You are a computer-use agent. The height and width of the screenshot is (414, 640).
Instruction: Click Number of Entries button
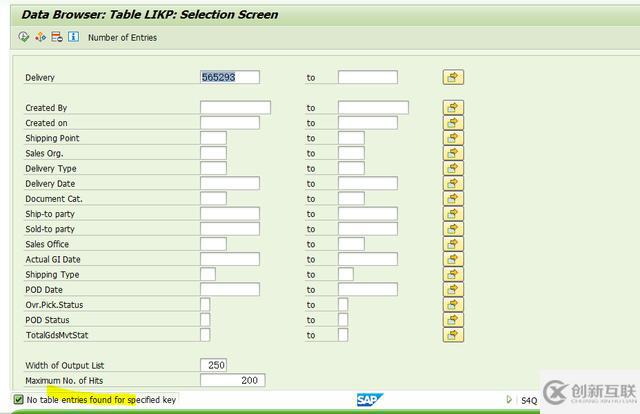tap(122, 38)
